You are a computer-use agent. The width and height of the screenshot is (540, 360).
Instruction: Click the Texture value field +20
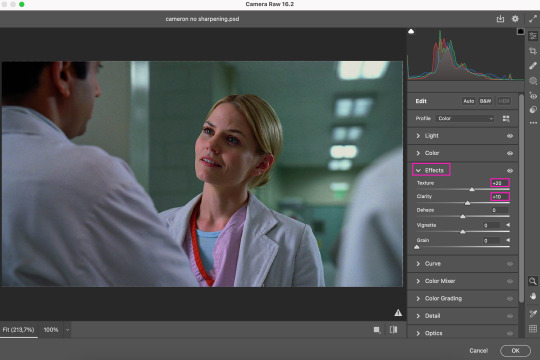tap(500, 183)
